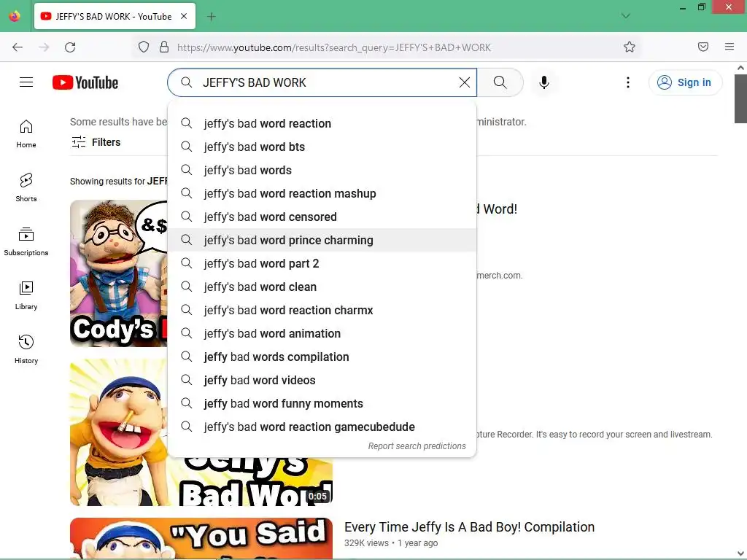Image resolution: width=747 pixels, height=560 pixels.
Task: Choose suggestion "jeffy's bad word bts"
Action: [322, 147]
